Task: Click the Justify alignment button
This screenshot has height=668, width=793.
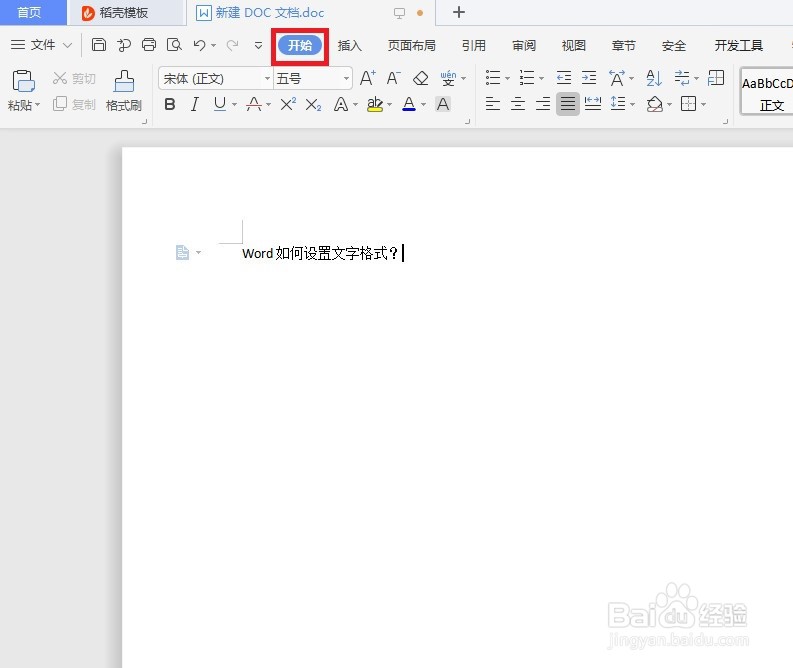Action: [x=568, y=104]
